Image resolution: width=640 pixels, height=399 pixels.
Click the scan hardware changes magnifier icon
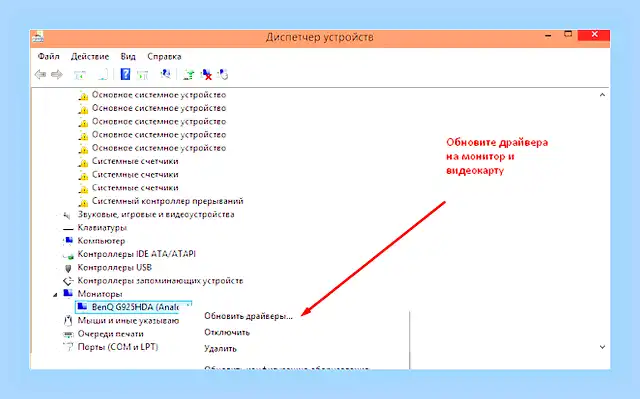coord(165,74)
